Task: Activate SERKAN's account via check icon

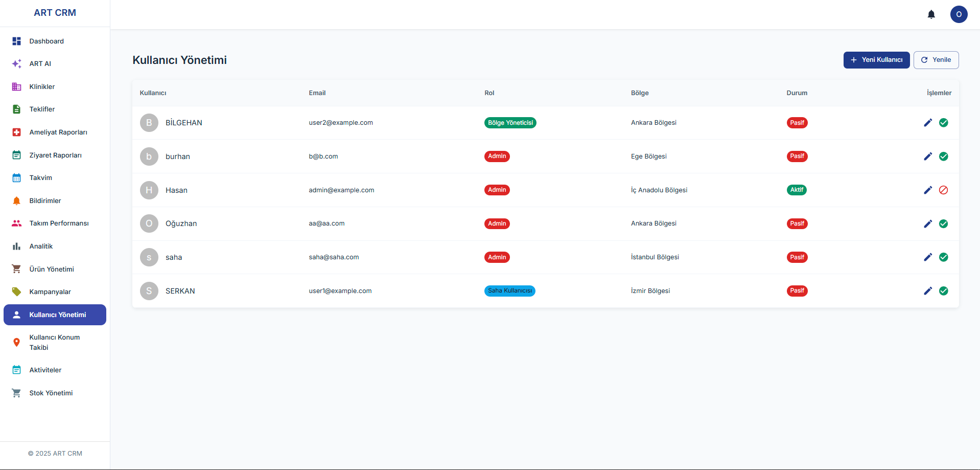Action: 943,291
